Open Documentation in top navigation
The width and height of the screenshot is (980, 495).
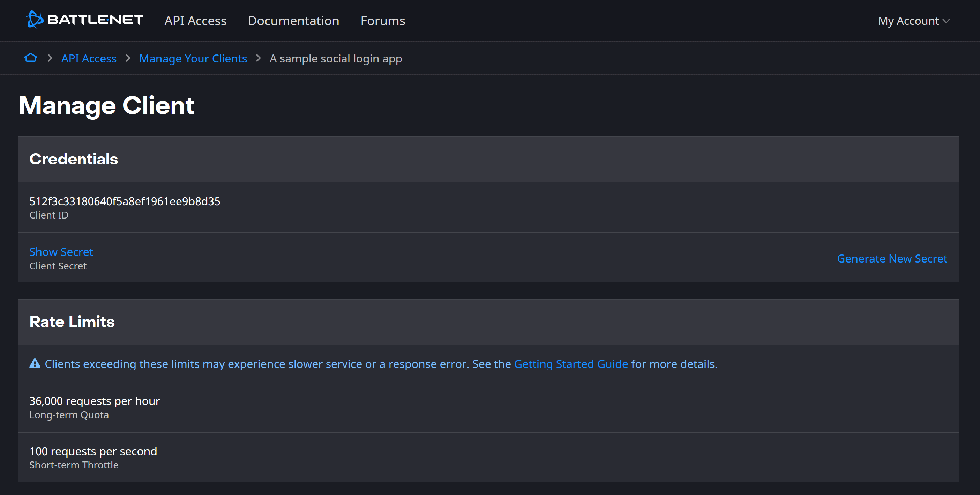tap(293, 21)
